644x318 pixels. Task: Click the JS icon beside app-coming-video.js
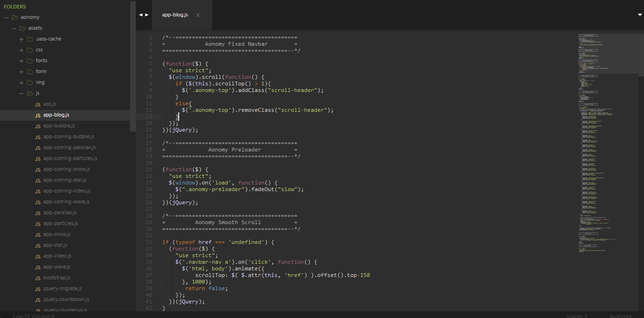point(37,191)
